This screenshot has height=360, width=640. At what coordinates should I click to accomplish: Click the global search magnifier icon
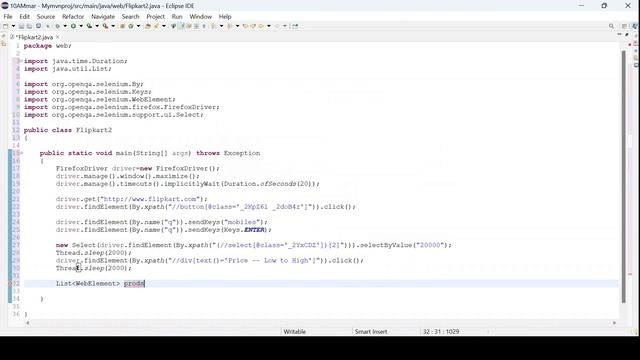click(x=611, y=26)
